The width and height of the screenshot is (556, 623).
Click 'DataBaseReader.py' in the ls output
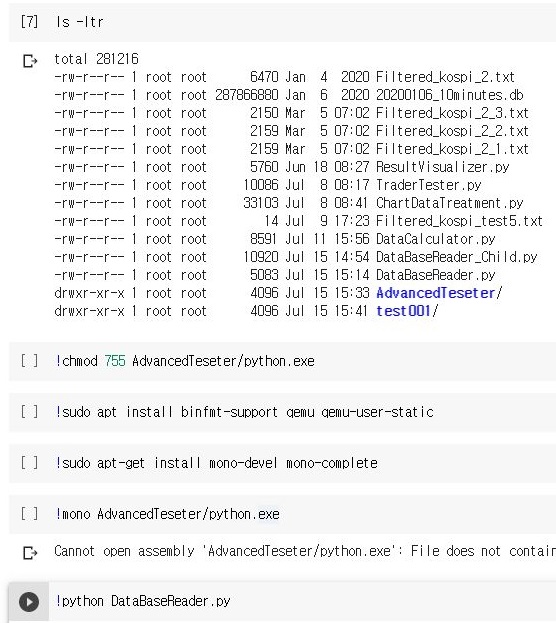click(436, 275)
